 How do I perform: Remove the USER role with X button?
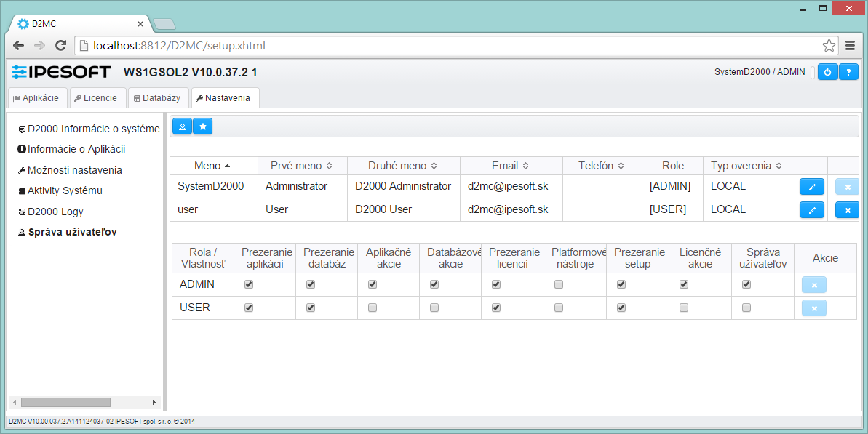pyautogui.click(x=814, y=308)
